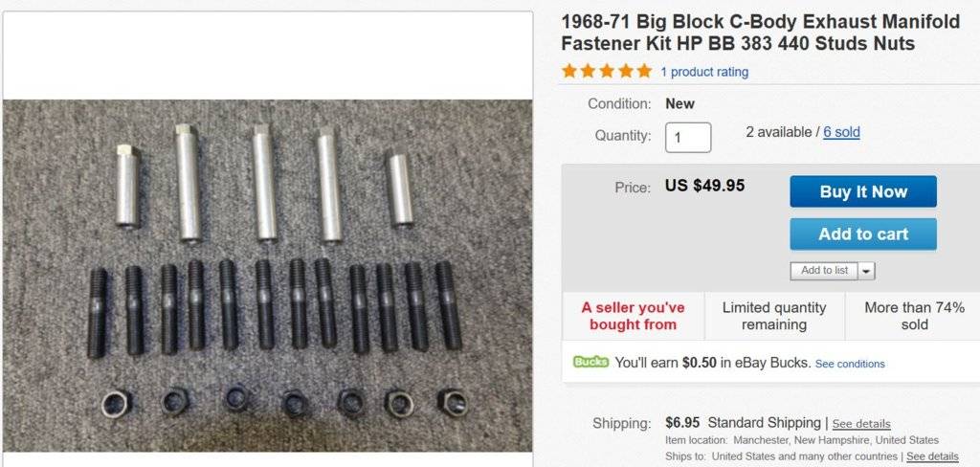Click the US $49.95 price
Image resolution: width=980 pixels, height=467 pixels.
pyautogui.click(x=704, y=186)
